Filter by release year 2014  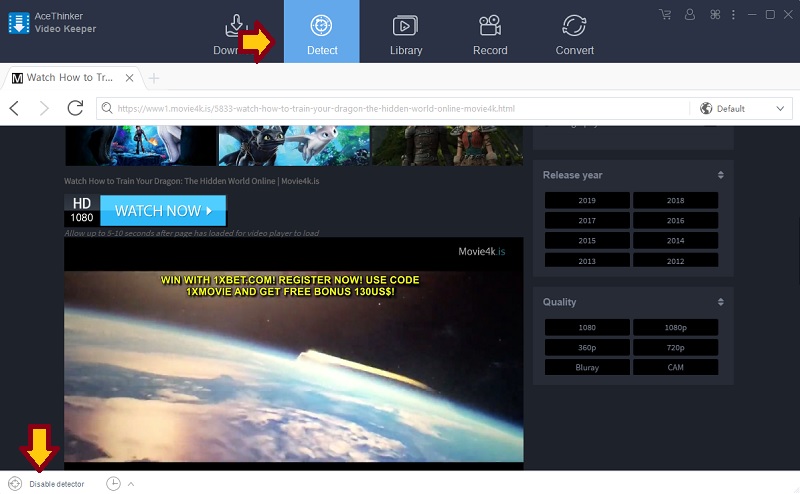[676, 240]
